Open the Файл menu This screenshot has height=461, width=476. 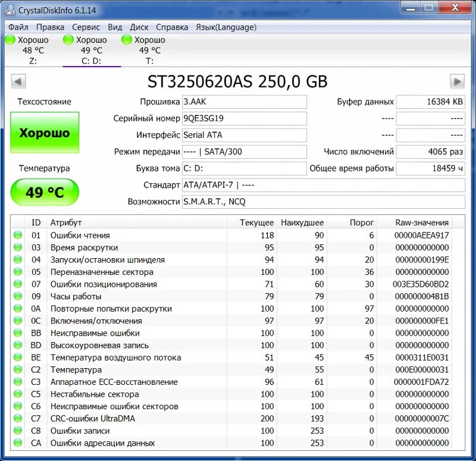(x=18, y=27)
